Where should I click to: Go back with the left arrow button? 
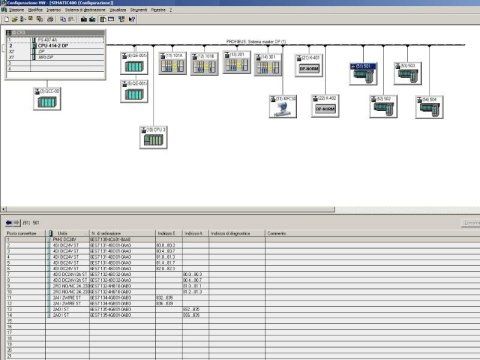pos(9,222)
